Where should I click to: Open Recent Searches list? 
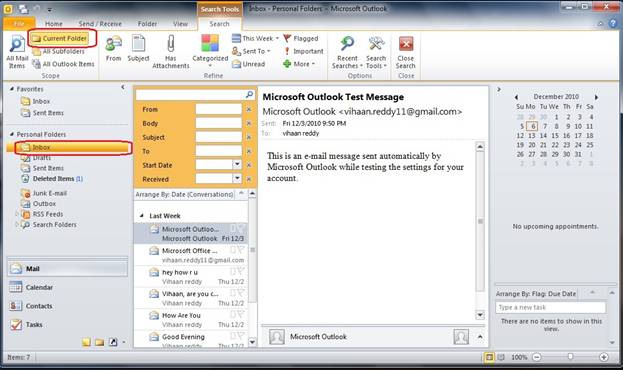click(347, 52)
